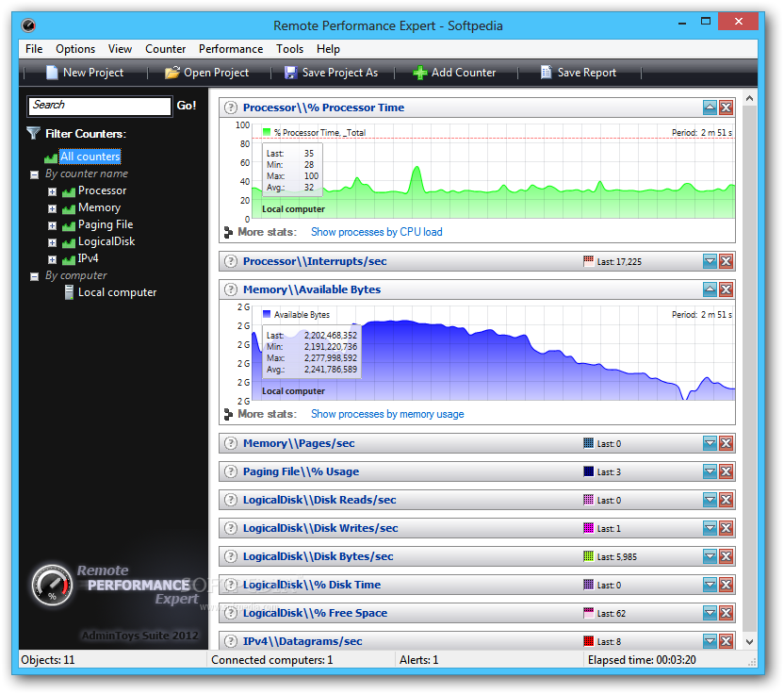The width and height of the screenshot is (784, 694).
Task: Expand the Memory Pages/sec panel
Action: click(710, 443)
